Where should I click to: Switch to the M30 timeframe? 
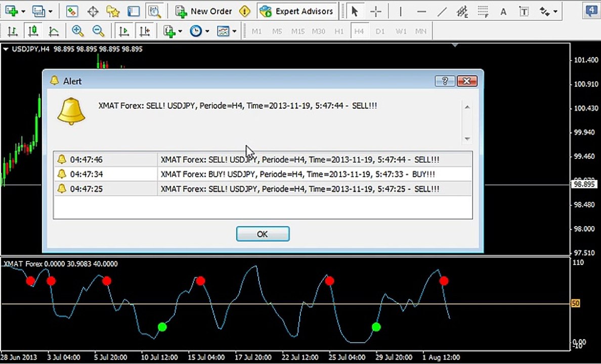click(x=318, y=31)
